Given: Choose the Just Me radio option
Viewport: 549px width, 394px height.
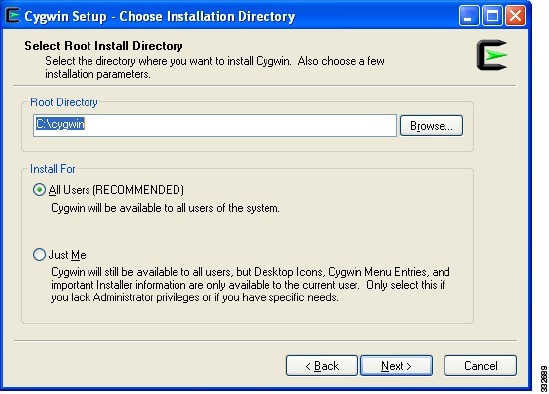Looking at the screenshot, I should pos(39,255).
